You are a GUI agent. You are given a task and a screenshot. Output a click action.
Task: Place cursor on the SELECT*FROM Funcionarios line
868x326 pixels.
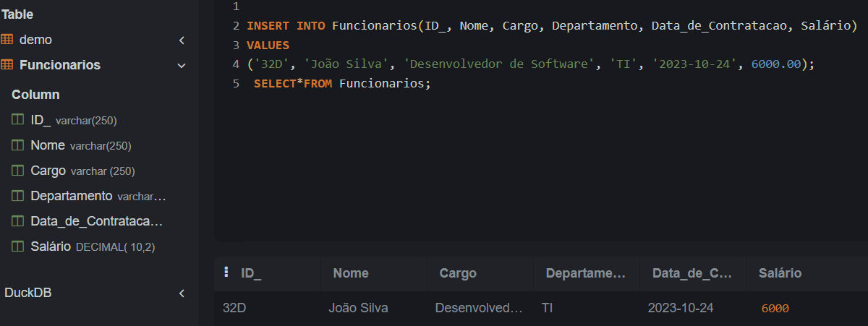point(342,83)
